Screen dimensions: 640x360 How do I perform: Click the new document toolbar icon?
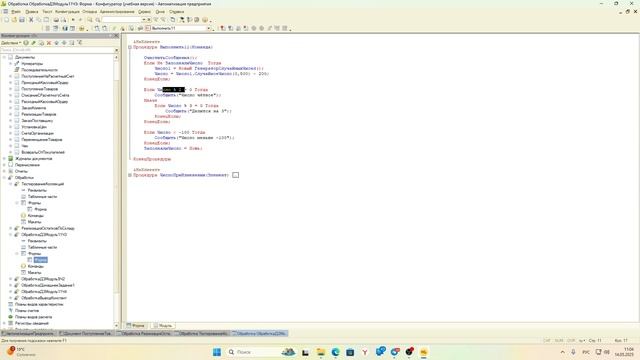pos(6,20)
